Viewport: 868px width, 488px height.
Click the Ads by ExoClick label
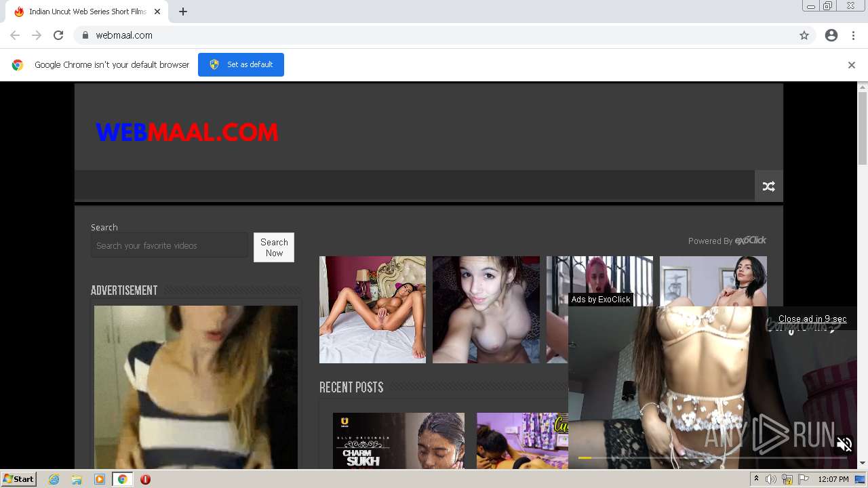click(x=601, y=300)
